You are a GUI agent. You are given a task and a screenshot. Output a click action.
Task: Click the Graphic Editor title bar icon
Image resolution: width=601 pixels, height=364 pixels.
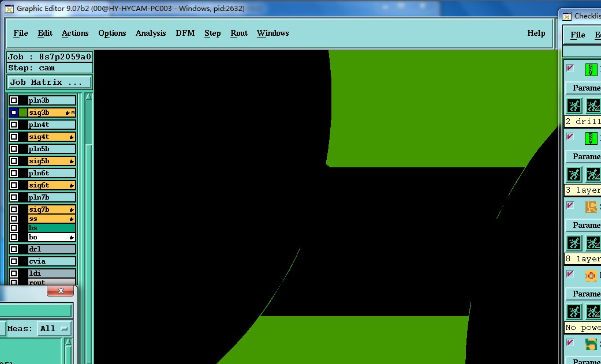[x=9, y=9]
